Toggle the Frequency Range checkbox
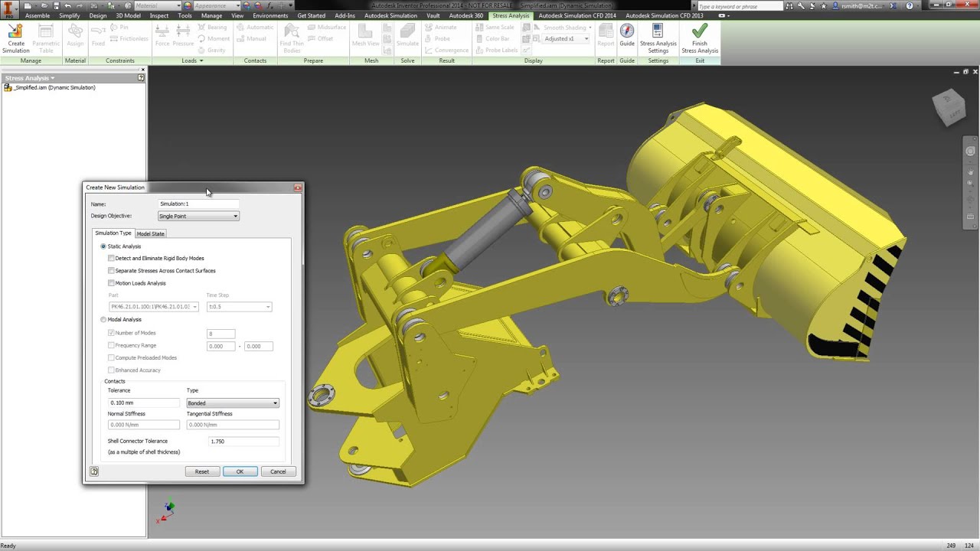The image size is (980, 551). click(x=111, y=345)
